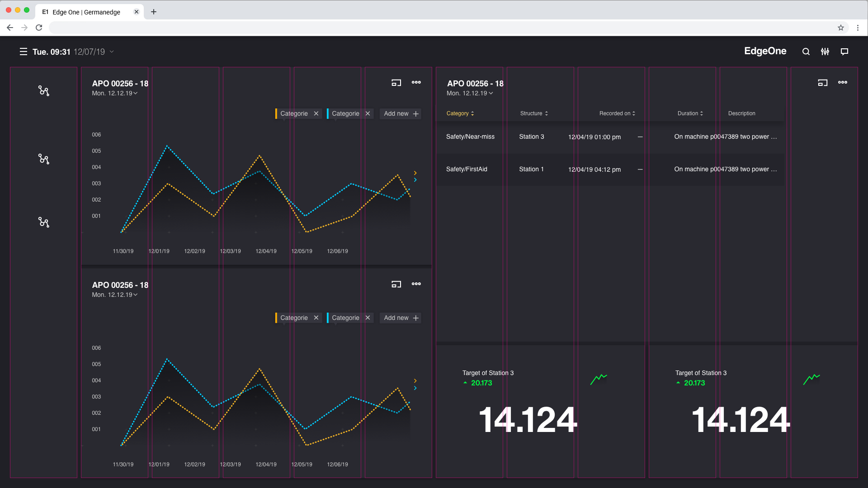
Task: Open Mon. 12.12.19 dropdown in table panel
Action: pyautogui.click(x=470, y=93)
